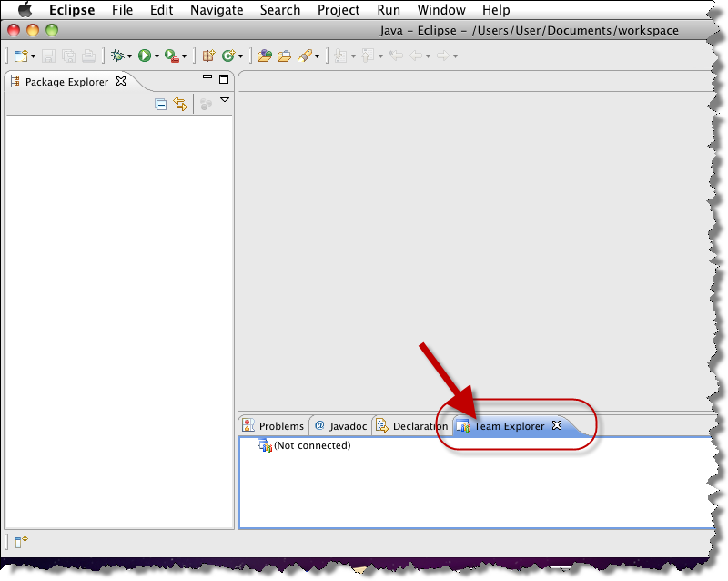Toggle Link with Editor in Package Explorer

(180, 104)
